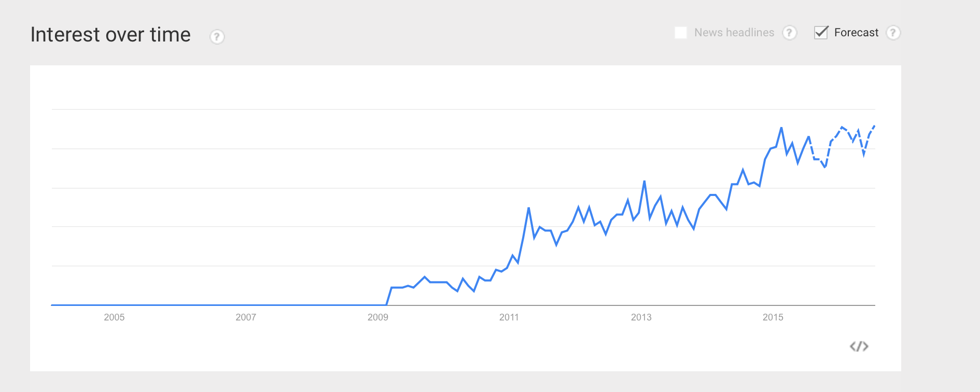Viewport: 980px width, 392px height.
Task: Click the 2013 spike on the trend line
Action: pyautogui.click(x=645, y=181)
